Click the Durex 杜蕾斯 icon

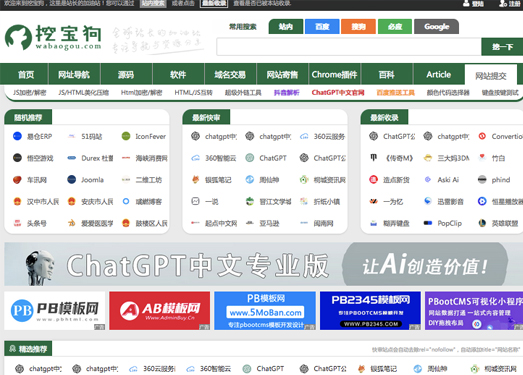pyautogui.click(x=71, y=158)
